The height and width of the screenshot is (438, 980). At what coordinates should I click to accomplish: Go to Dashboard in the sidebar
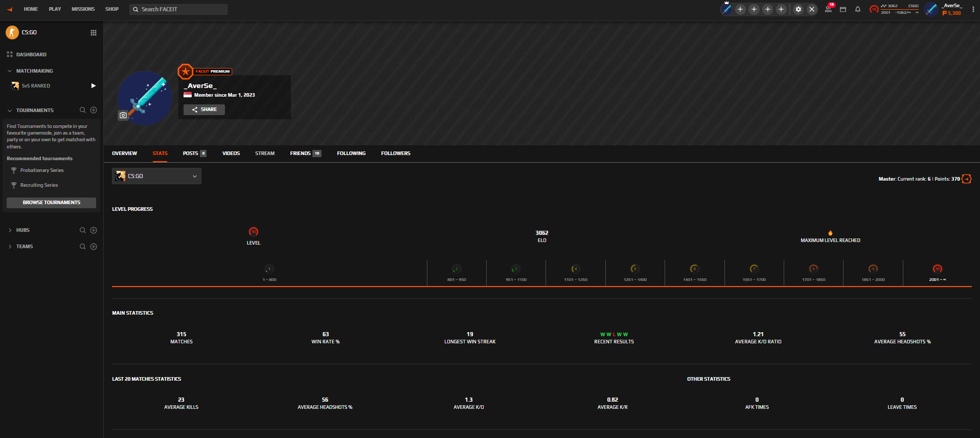(x=31, y=55)
